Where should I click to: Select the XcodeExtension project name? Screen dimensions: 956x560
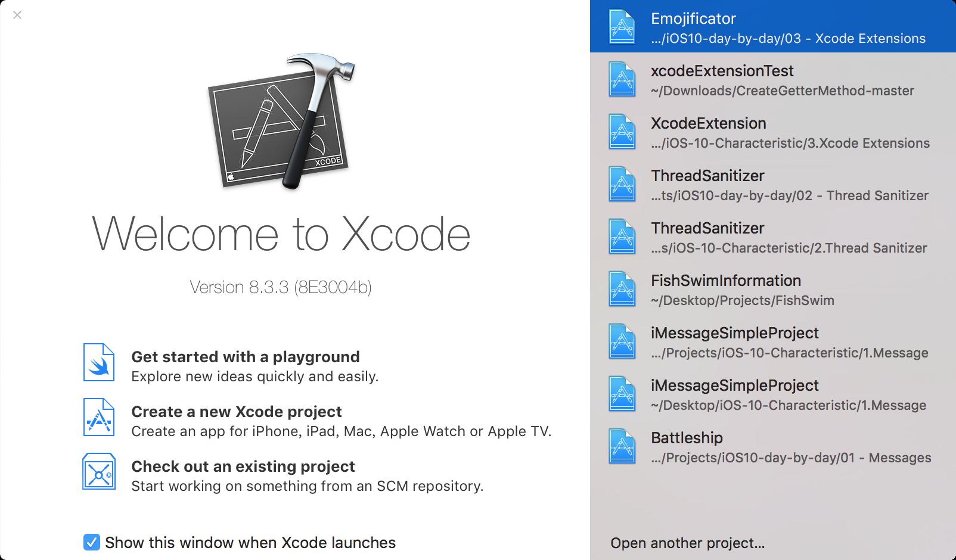(709, 123)
